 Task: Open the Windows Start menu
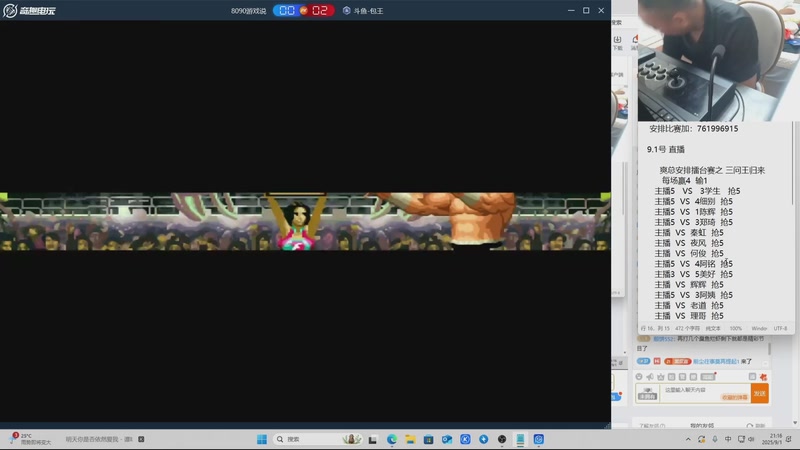pos(262,439)
